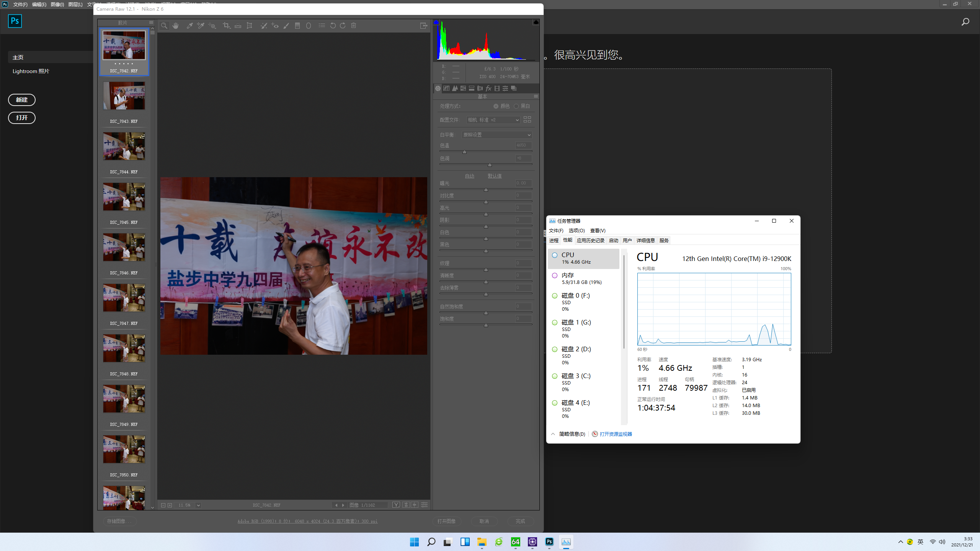Select the White Balance eyedropper tool

(189, 26)
